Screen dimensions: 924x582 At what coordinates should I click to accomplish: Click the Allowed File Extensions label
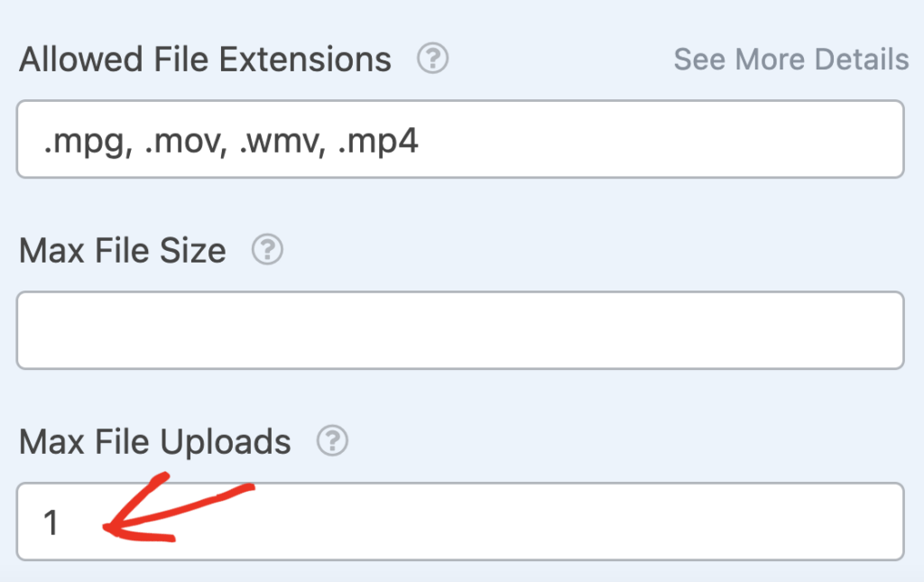204,59
